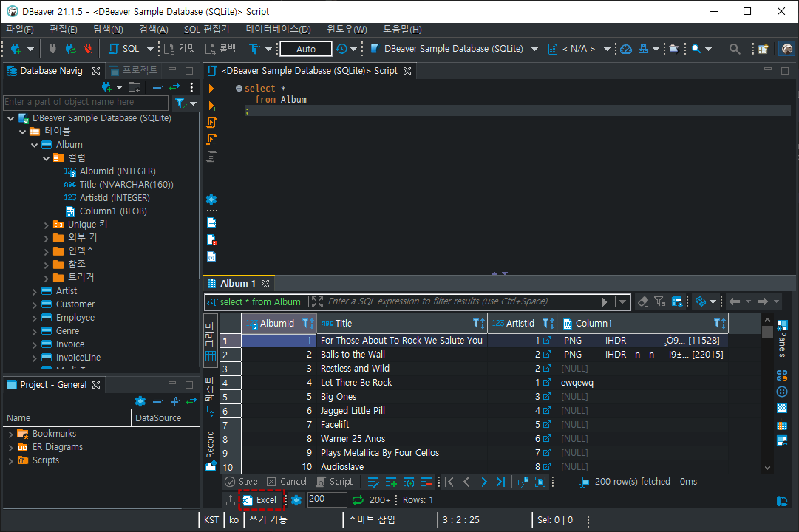This screenshot has width=799, height=532.
Task: Expand the Unique 키 folder
Action: (x=46, y=225)
